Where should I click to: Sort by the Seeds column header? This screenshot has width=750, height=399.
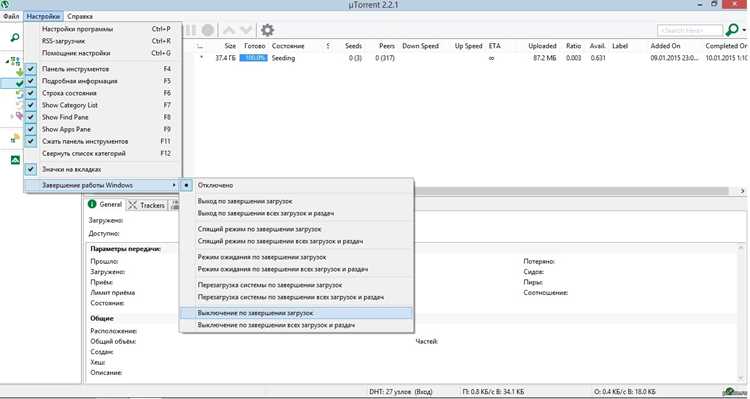point(353,46)
